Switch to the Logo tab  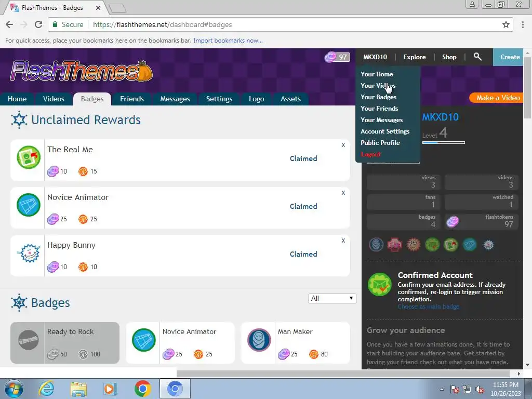(x=256, y=99)
